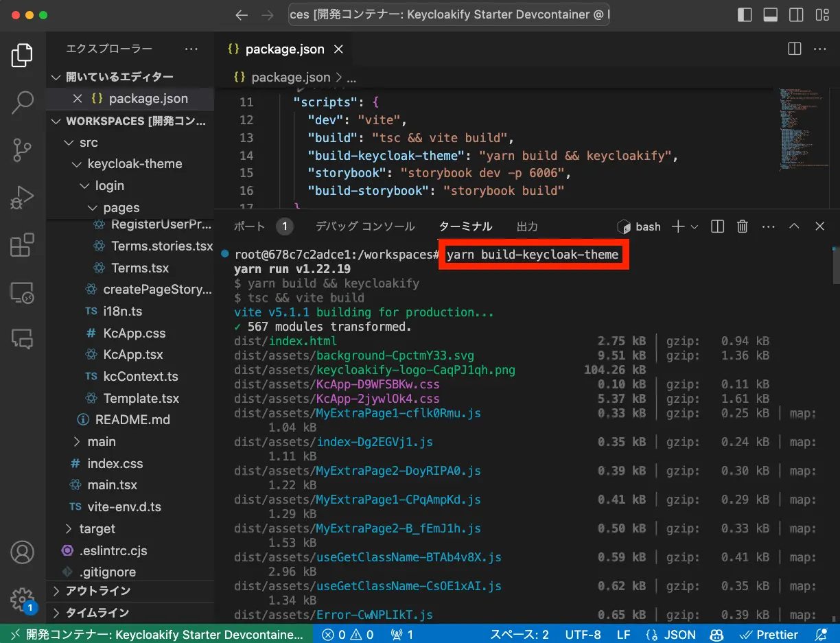Split the terminal pane

click(716, 226)
